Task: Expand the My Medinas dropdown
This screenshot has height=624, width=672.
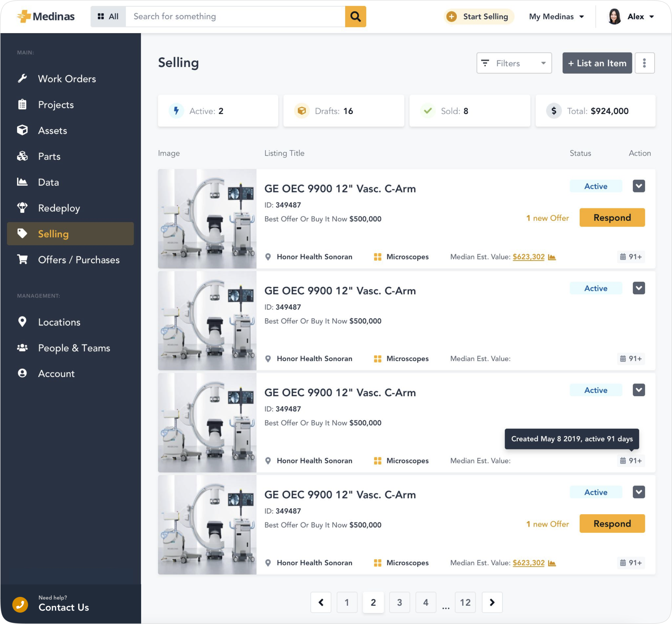Action: (557, 16)
